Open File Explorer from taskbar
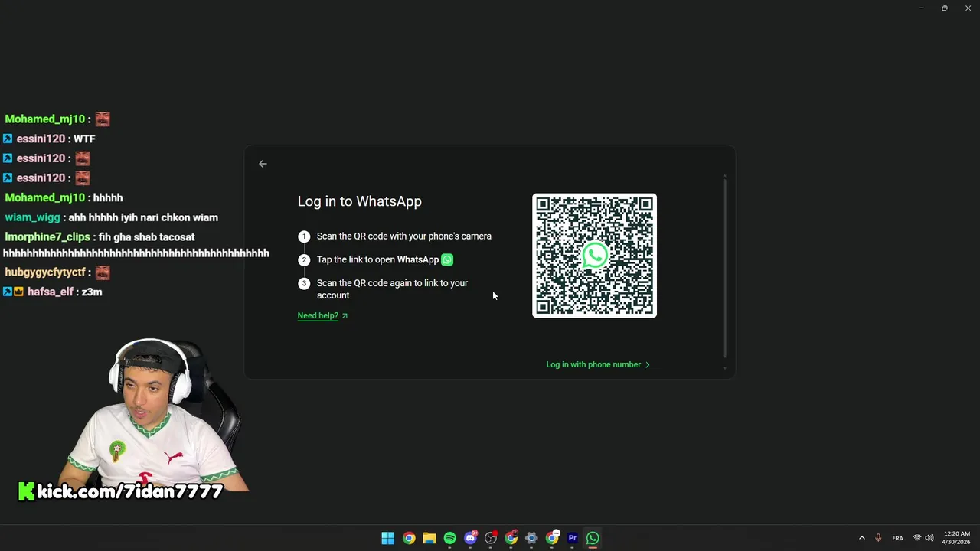The height and width of the screenshot is (551, 980). [x=430, y=538]
